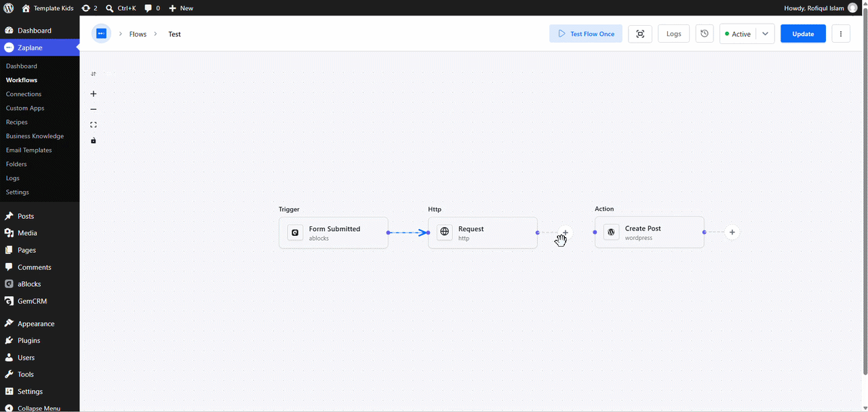This screenshot has height=412, width=868.
Task: Add a step after the Request node
Action: [x=565, y=232]
